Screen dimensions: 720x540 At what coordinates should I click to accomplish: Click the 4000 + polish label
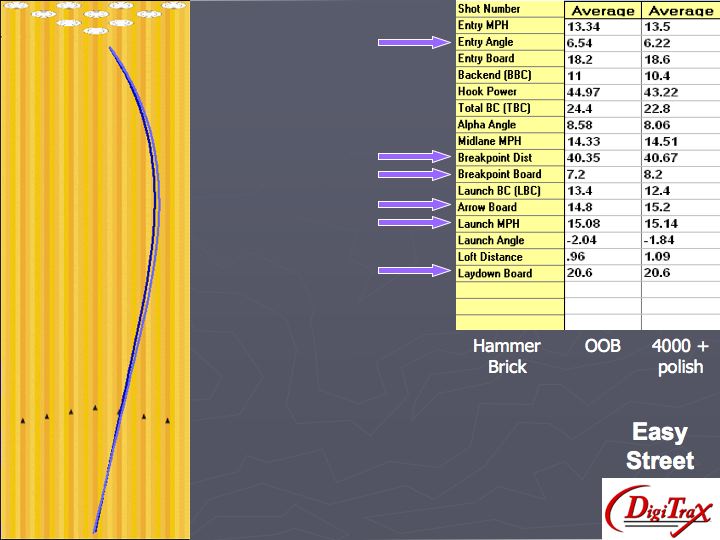pos(680,357)
